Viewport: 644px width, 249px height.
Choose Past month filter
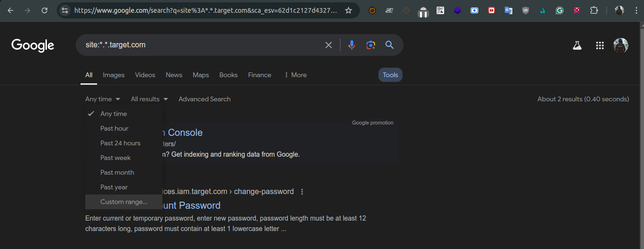point(124,172)
